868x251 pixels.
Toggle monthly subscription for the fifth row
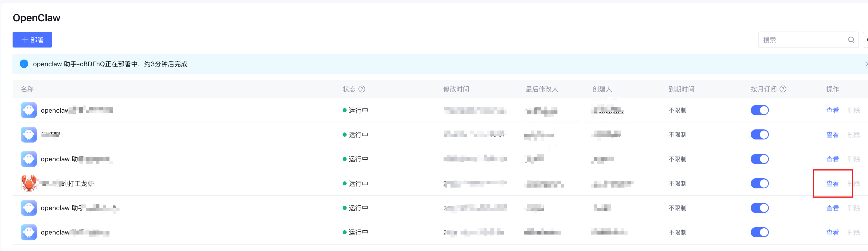760,208
